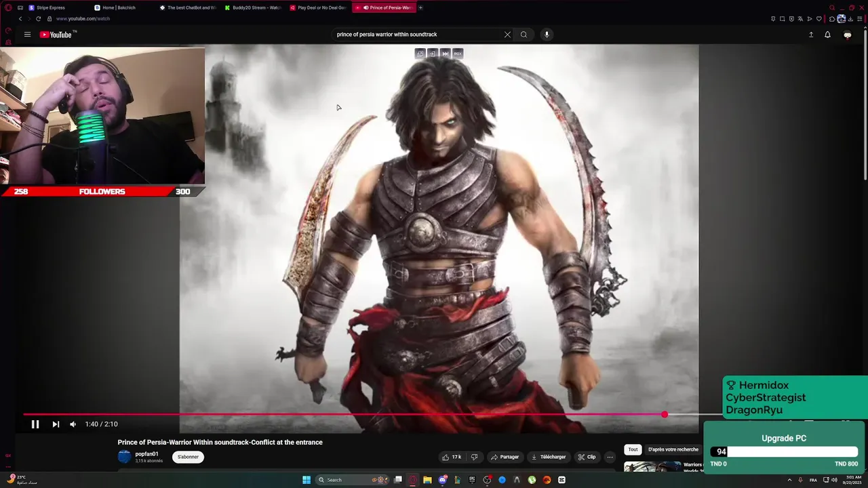Viewport: 868px width, 488px height.
Task: Switch to the Play Deal or No Deal tab
Action: [x=317, y=7]
